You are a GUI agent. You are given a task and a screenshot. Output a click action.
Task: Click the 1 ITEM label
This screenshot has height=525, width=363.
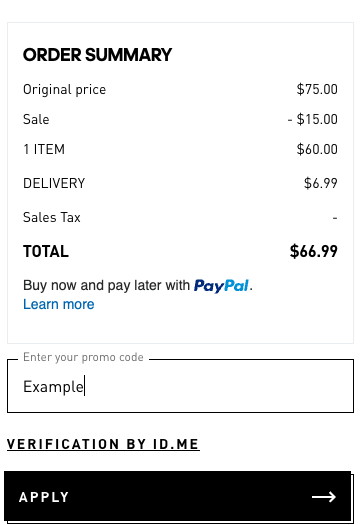click(44, 149)
